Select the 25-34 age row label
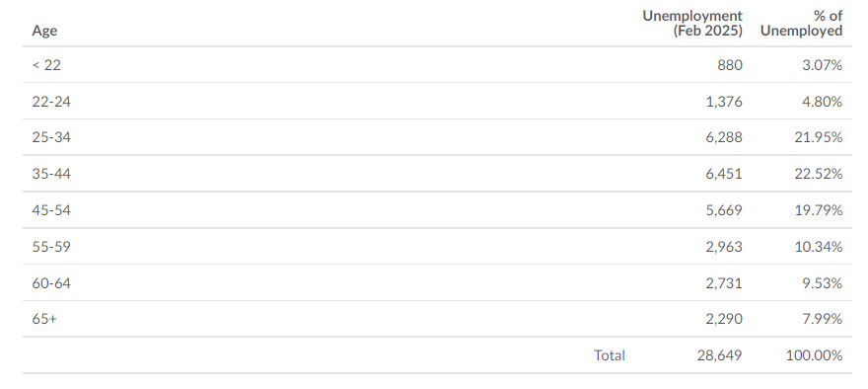 pos(51,137)
